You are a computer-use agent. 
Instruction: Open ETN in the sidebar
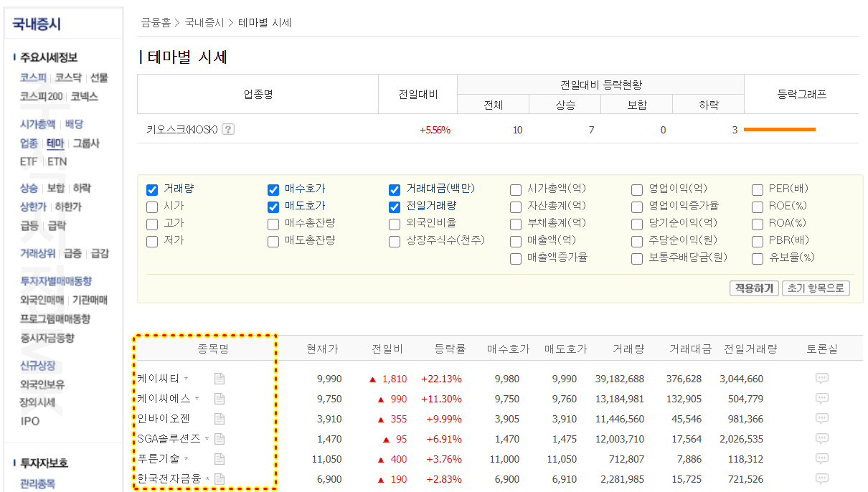[x=57, y=162]
